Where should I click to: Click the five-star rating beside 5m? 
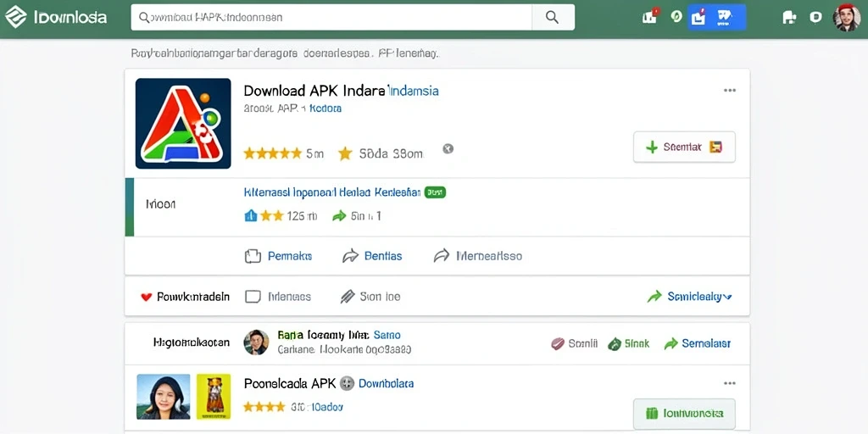(x=273, y=153)
